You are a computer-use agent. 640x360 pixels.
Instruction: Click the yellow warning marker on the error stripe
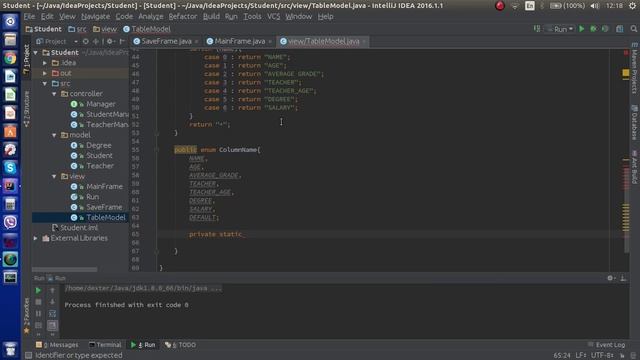(626, 73)
